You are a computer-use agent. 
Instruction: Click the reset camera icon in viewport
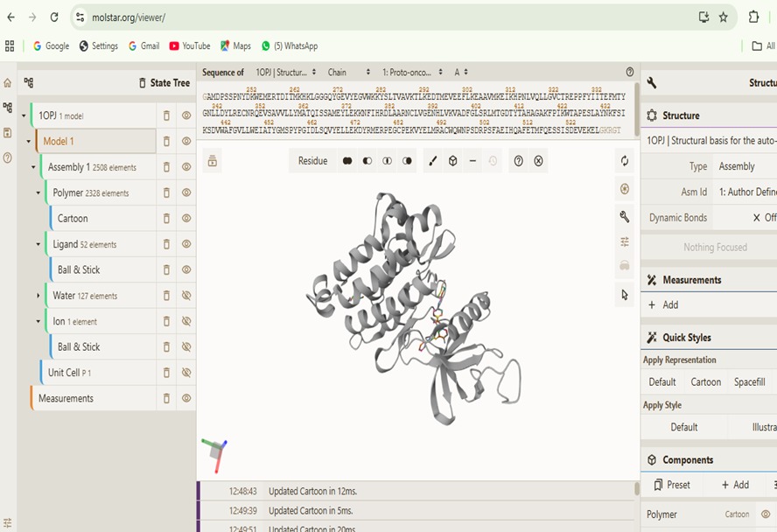[624, 161]
